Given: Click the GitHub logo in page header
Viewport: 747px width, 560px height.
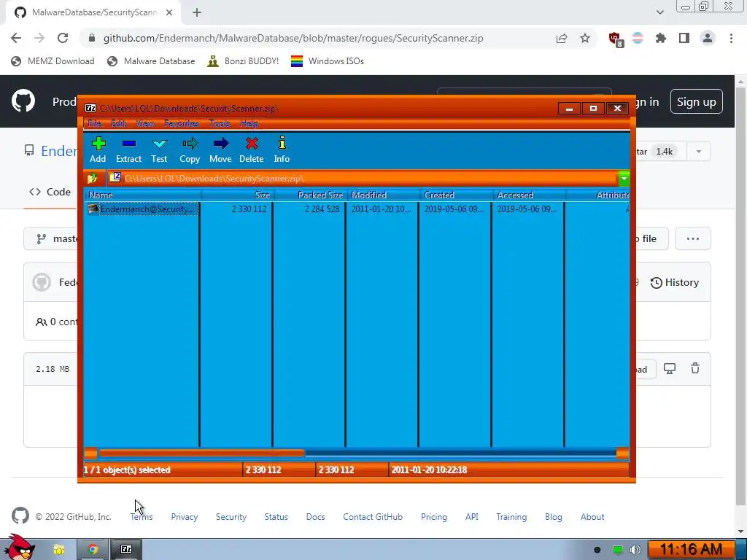Looking at the screenshot, I should point(23,101).
